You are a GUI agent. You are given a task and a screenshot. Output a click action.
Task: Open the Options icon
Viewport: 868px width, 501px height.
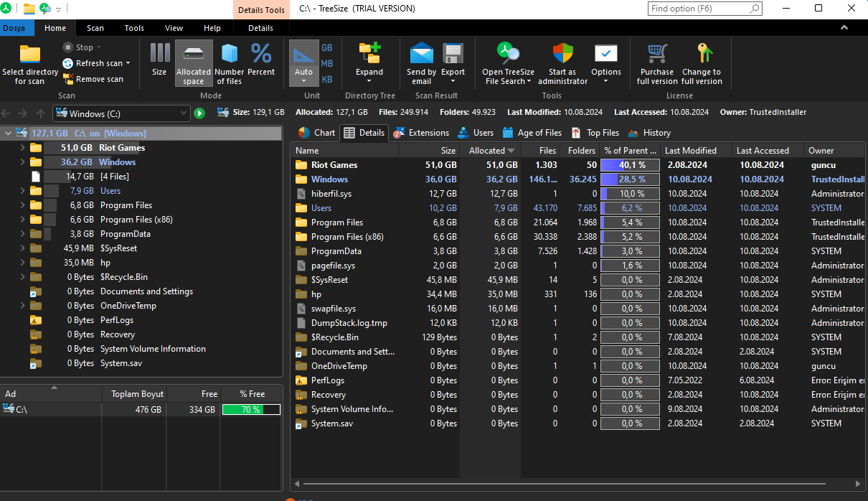click(606, 54)
